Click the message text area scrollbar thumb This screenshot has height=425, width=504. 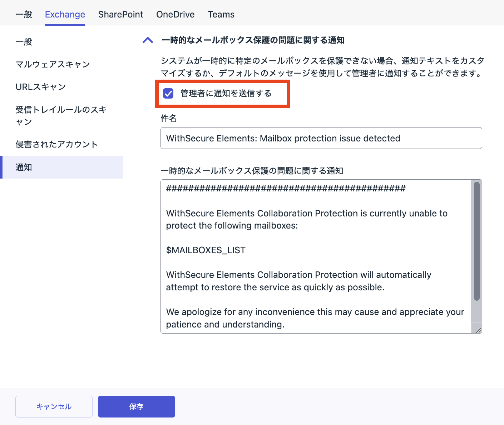click(476, 241)
